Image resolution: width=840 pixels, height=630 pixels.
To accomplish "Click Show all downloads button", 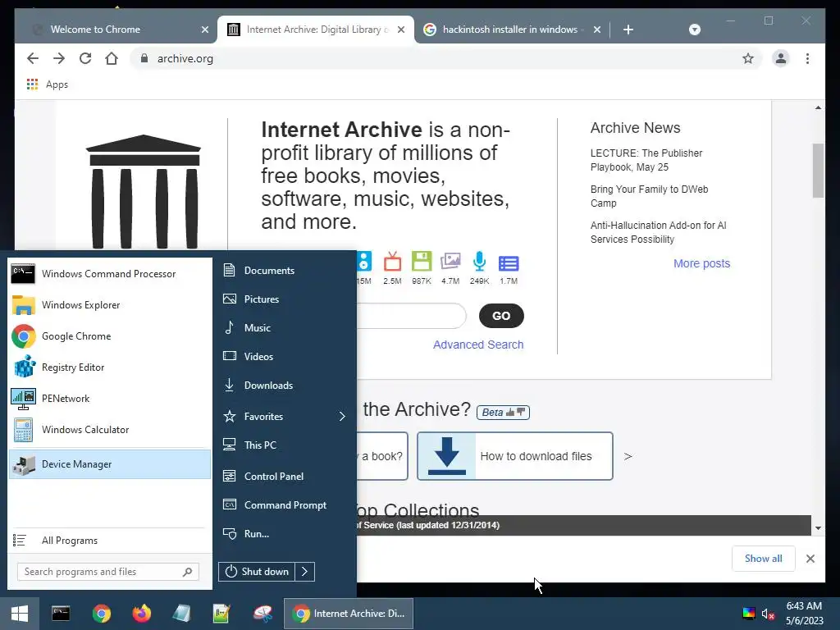I will (764, 558).
